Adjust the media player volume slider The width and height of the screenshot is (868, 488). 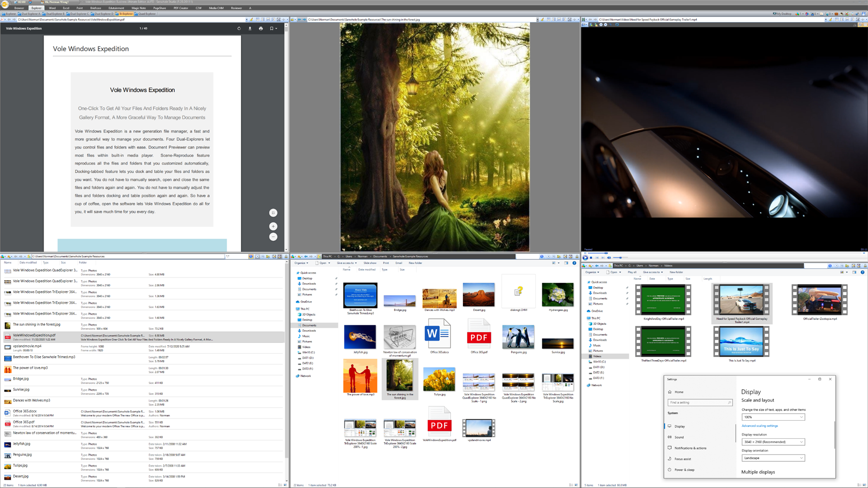pos(620,258)
